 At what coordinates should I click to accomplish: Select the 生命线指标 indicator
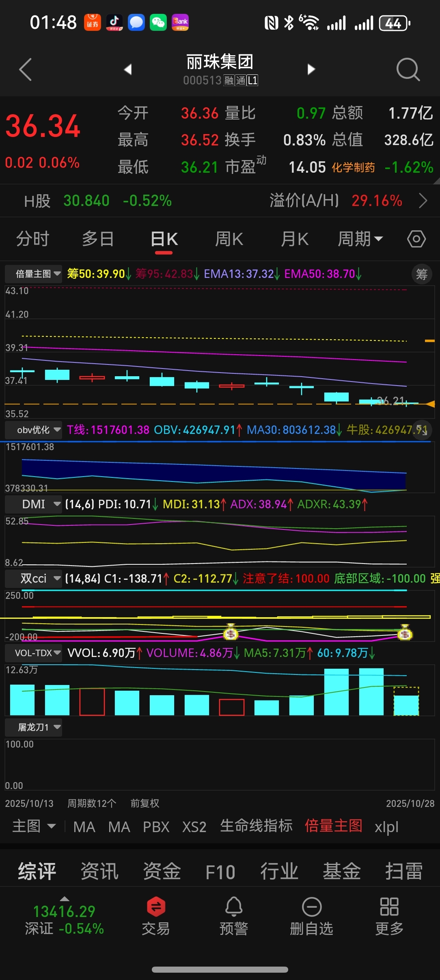click(256, 826)
